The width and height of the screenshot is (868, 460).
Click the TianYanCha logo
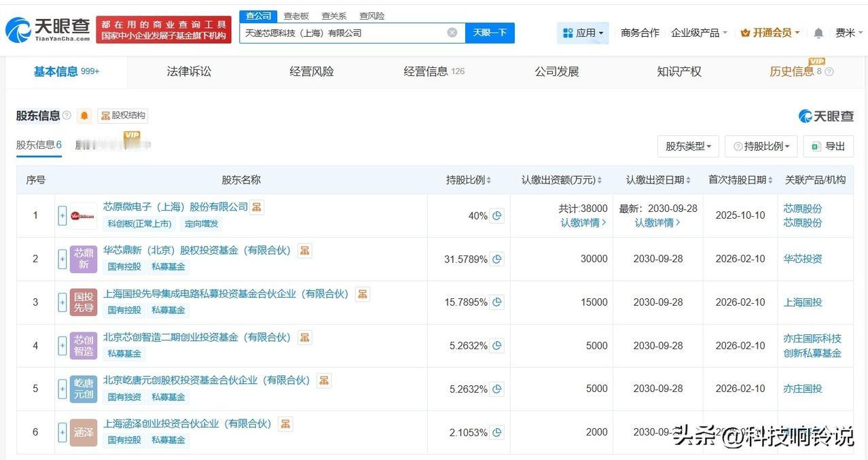pyautogui.click(x=48, y=29)
